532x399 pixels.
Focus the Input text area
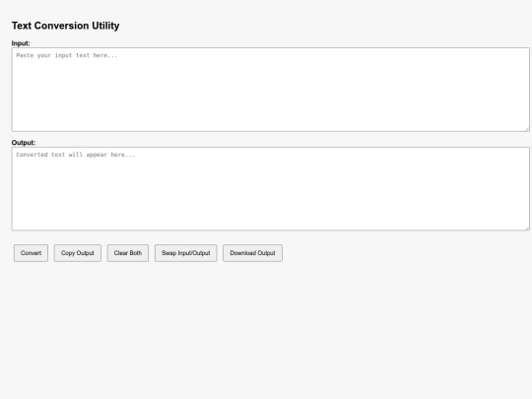click(271, 90)
